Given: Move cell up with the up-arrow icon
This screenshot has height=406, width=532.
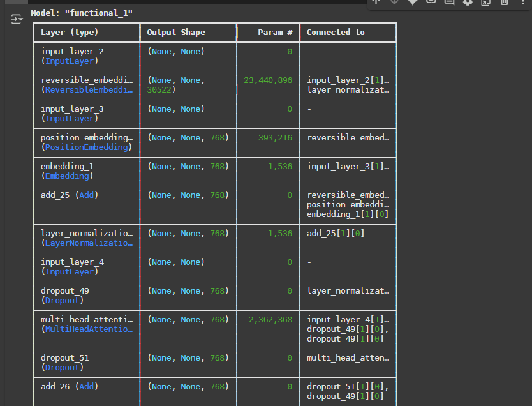Looking at the screenshot, I should 376,2.
